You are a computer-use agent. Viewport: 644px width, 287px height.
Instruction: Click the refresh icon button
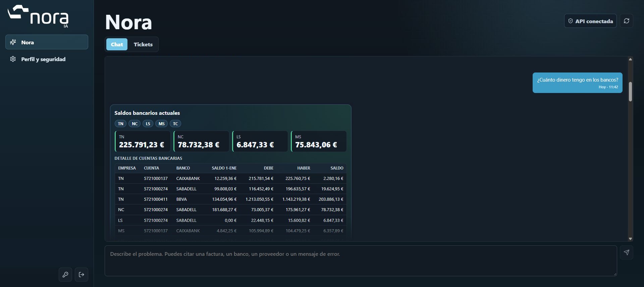626,21
